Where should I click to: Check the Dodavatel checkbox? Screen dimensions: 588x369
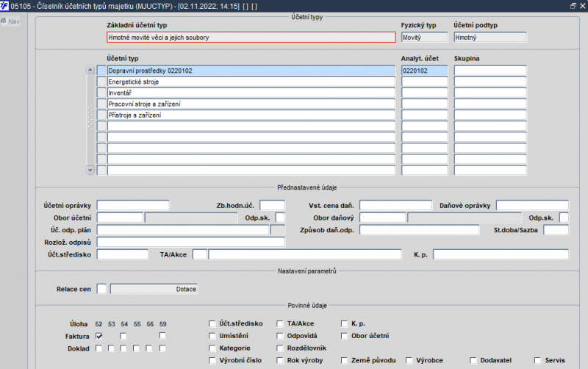point(474,360)
